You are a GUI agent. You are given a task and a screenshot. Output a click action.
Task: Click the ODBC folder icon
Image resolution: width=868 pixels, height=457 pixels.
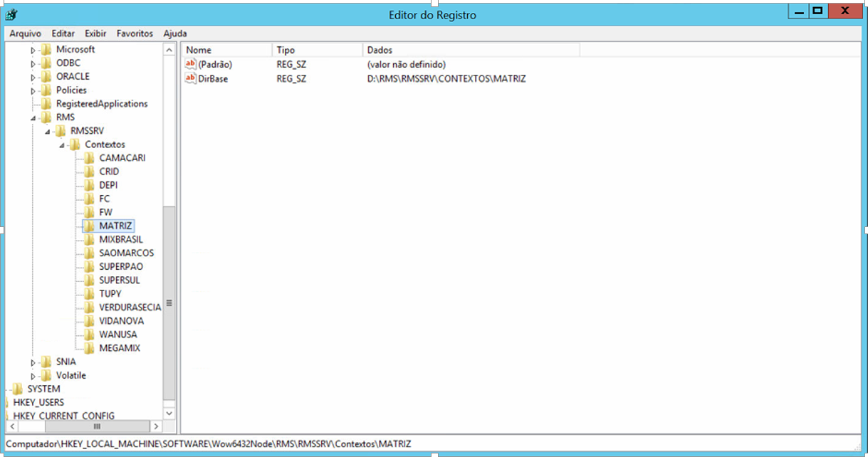point(46,63)
